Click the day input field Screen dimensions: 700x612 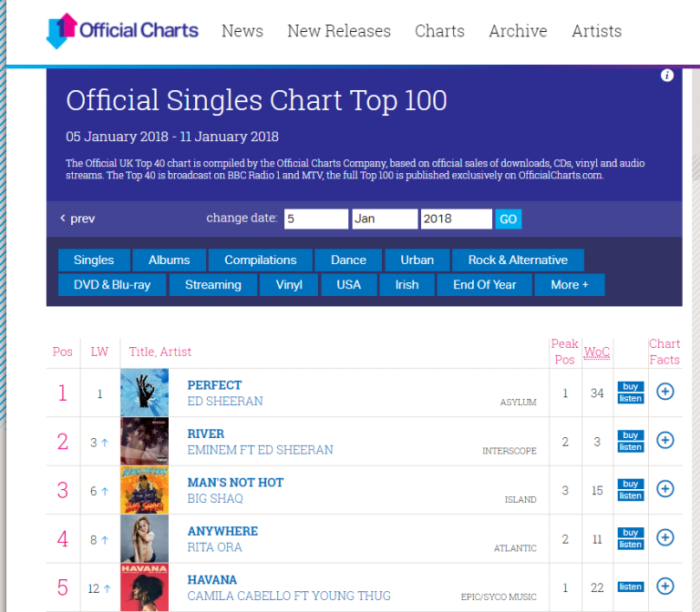coord(315,219)
